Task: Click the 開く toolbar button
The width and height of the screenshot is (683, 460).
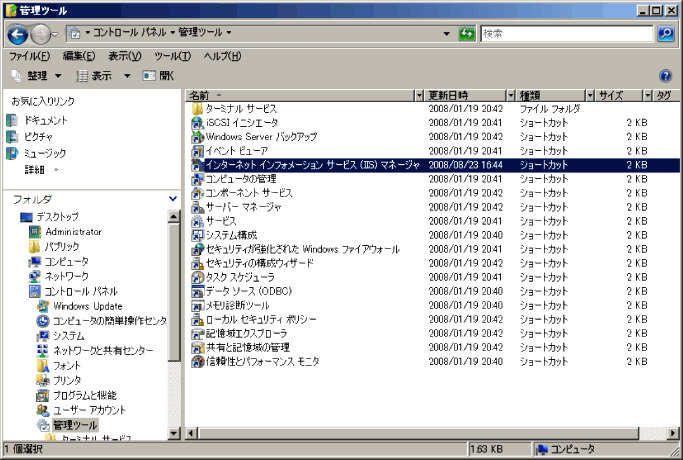Action: click(158, 76)
